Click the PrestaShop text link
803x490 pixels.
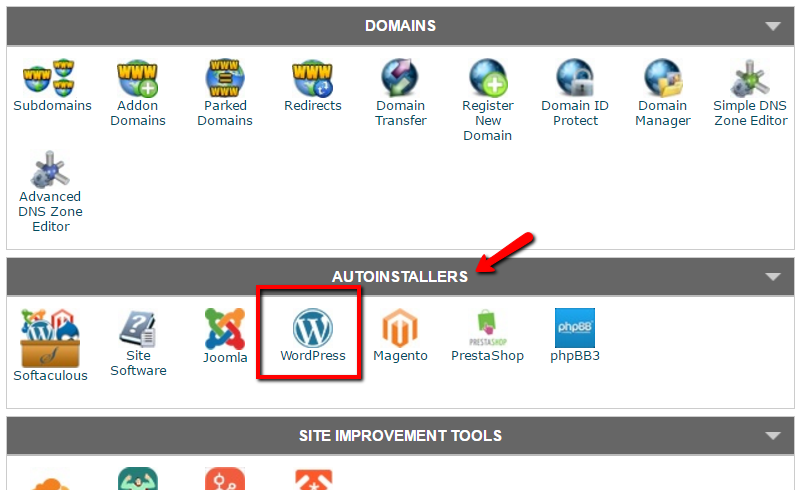click(488, 356)
